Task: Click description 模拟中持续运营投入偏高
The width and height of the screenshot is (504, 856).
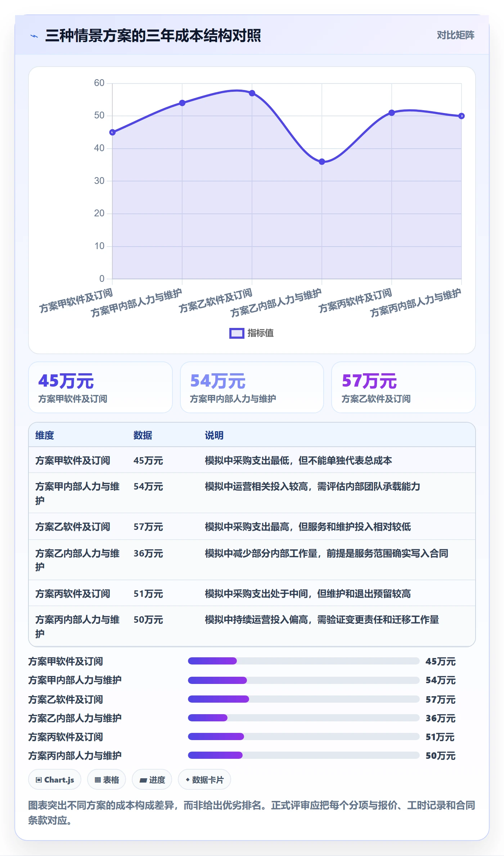Action: (x=322, y=620)
